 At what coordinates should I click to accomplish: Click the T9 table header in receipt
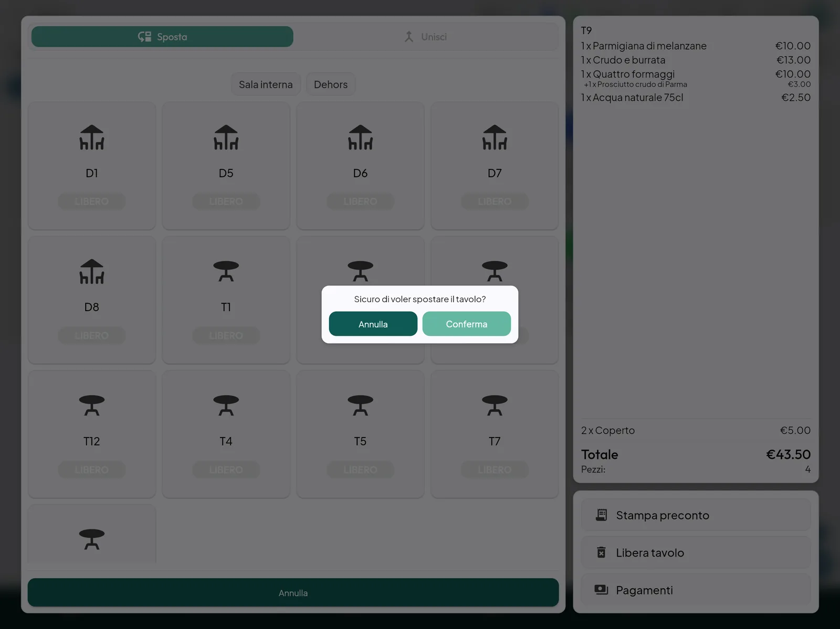click(586, 30)
